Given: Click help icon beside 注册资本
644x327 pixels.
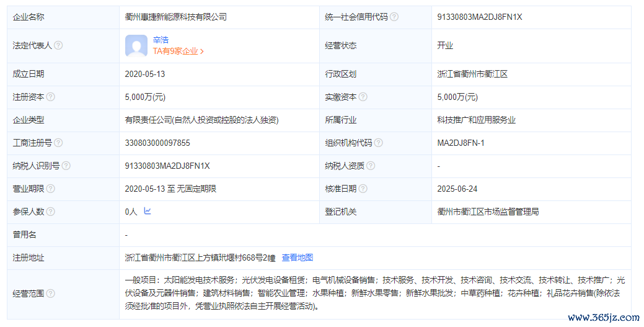Looking at the screenshot, I should point(51,97).
